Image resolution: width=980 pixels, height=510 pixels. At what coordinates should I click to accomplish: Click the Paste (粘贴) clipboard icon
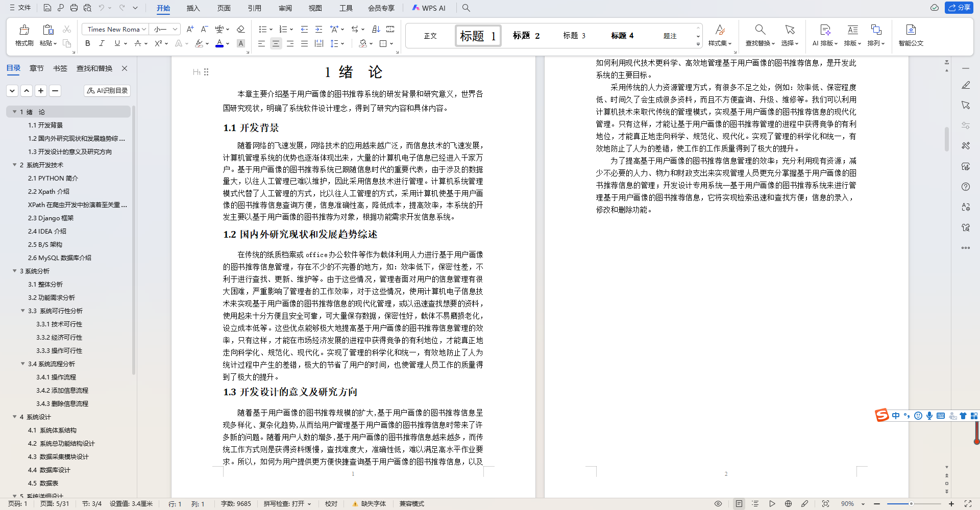coord(48,30)
